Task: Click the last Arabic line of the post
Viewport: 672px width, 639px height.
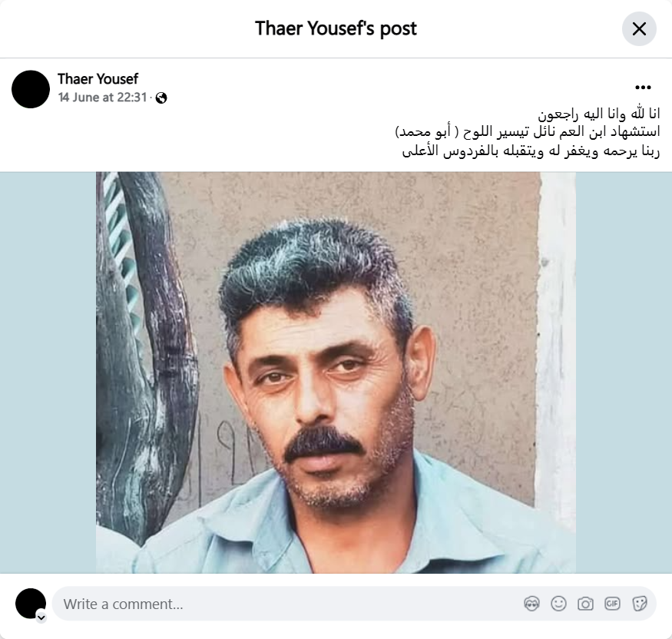Action: point(531,151)
